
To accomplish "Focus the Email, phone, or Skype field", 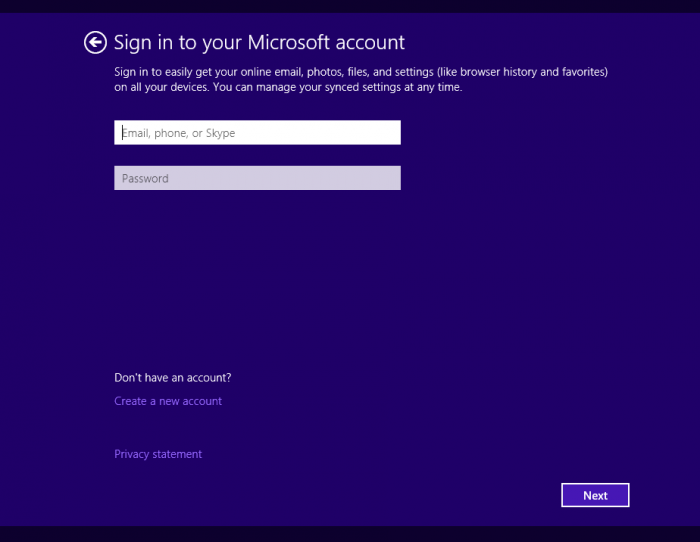I will point(257,133).
